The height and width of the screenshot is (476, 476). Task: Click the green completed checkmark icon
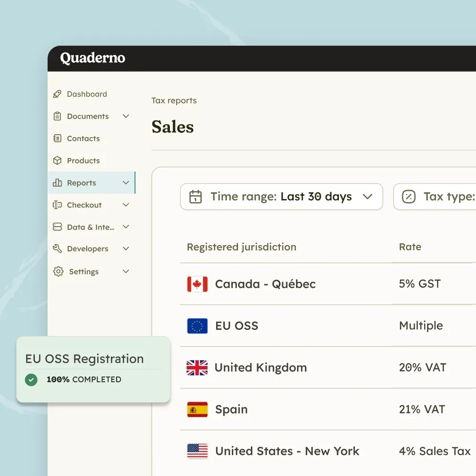(x=31, y=380)
